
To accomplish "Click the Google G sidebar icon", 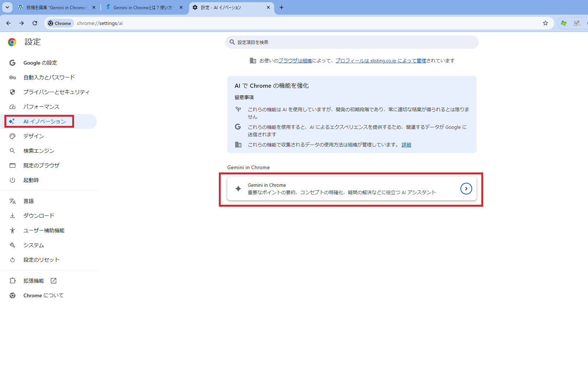I will pyautogui.click(x=12, y=63).
